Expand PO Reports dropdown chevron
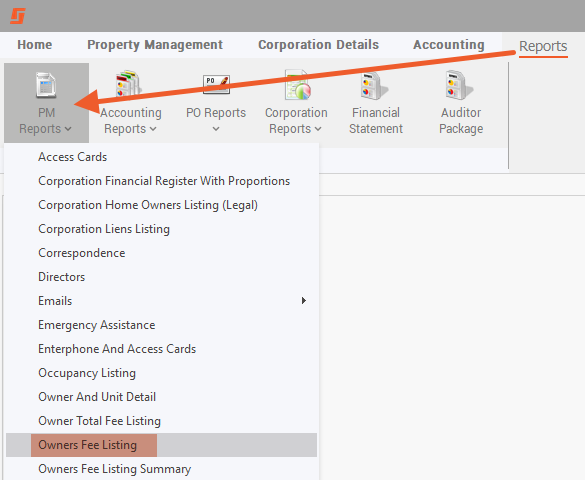585x480 pixels. [216, 129]
